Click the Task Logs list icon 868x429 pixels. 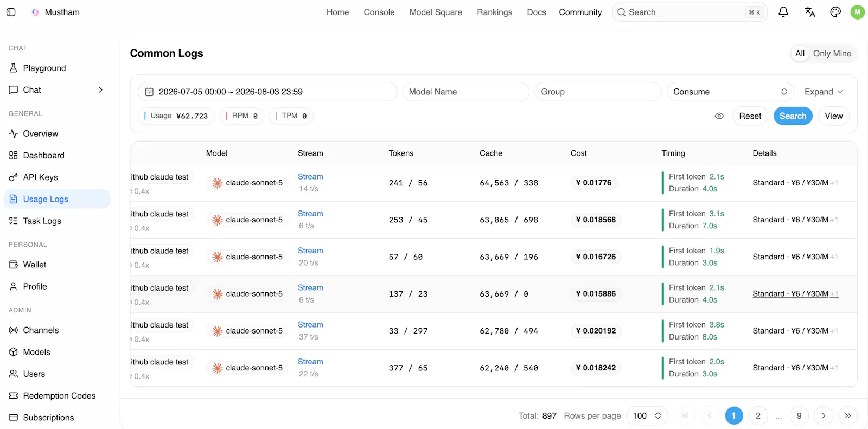[x=14, y=221]
